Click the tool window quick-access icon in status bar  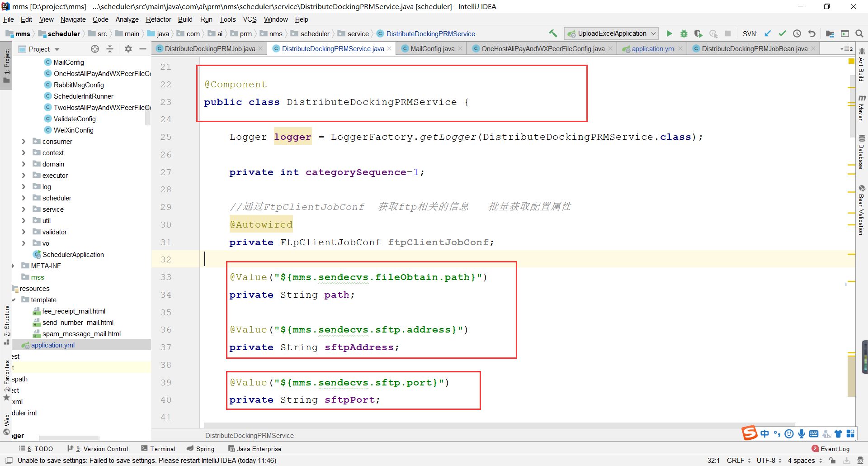point(9,461)
